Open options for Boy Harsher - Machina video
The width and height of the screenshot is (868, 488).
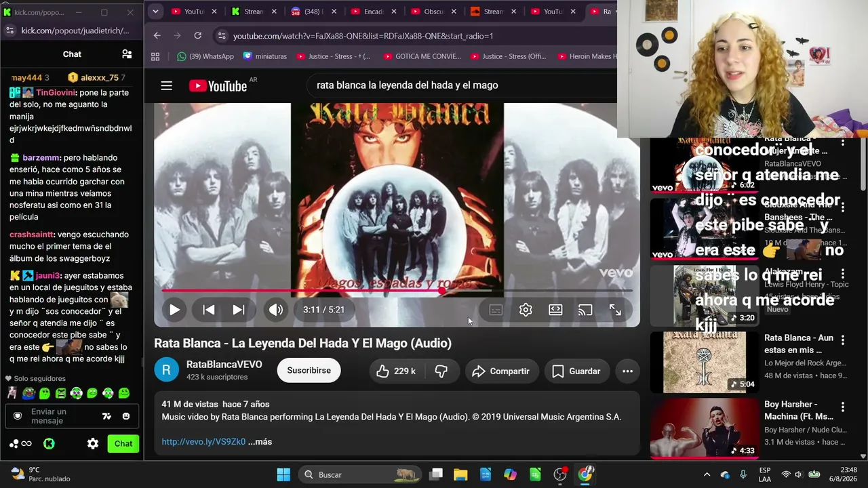(843, 407)
